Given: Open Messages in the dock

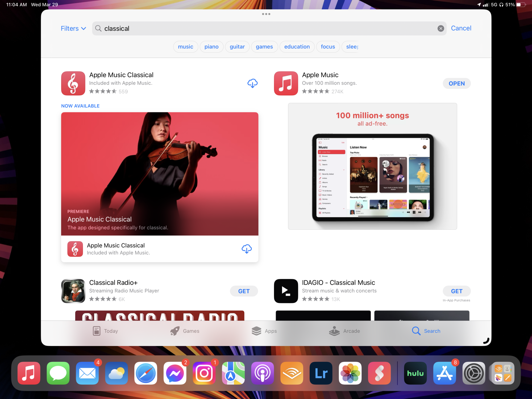Looking at the screenshot, I should click(58, 373).
